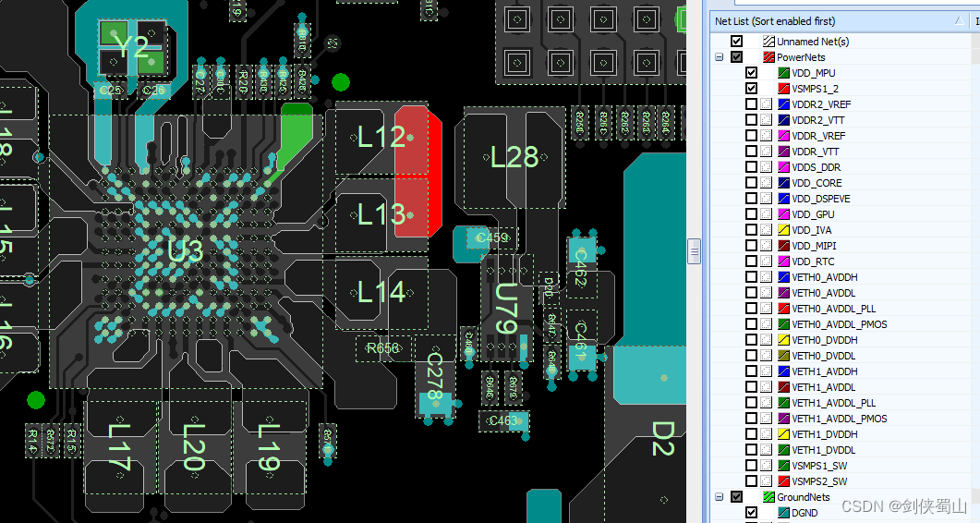Select the VETH1_DVDDL net name
The image size is (980, 523).
point(824,450)
